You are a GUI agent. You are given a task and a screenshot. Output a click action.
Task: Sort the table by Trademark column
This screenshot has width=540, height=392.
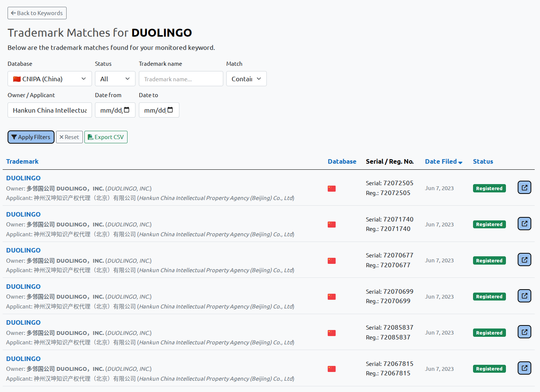(22, 161)
